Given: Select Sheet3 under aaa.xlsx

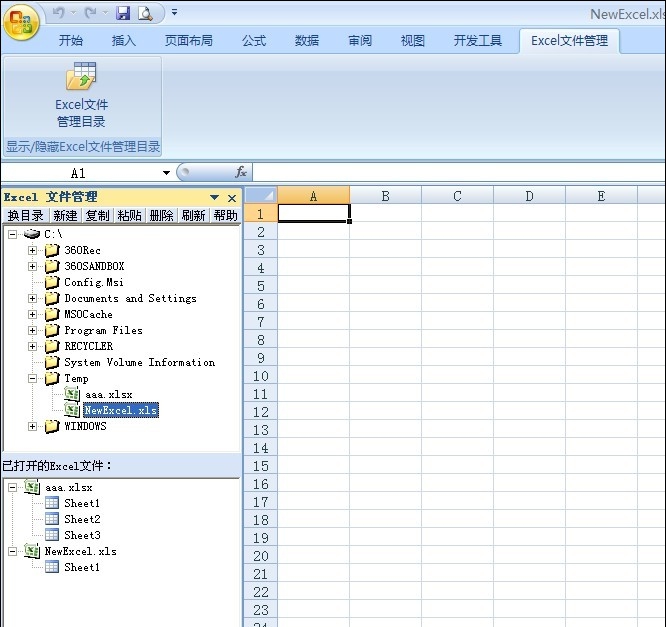Looking at the screenshot, I should click(x=82, y=535).
